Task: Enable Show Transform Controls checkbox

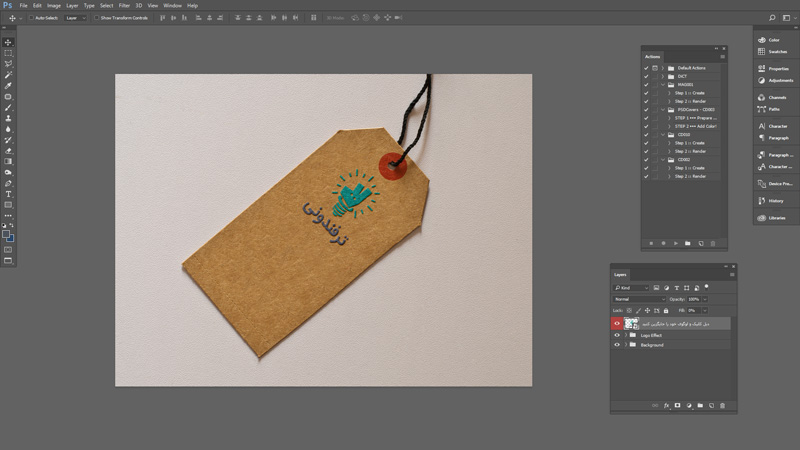Action: tap(96, 18)
